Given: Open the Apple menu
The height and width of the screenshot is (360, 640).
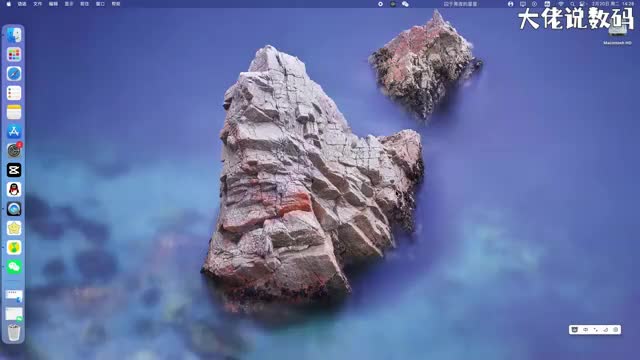Looking at the screenshot, I should pos(9,4).
